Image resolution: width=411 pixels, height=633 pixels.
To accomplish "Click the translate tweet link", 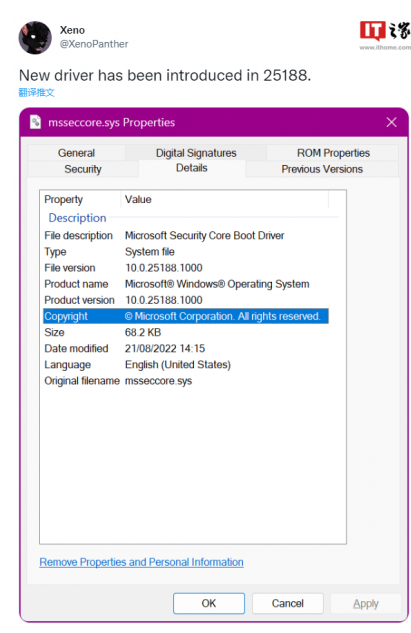I will tap(36, 92).
